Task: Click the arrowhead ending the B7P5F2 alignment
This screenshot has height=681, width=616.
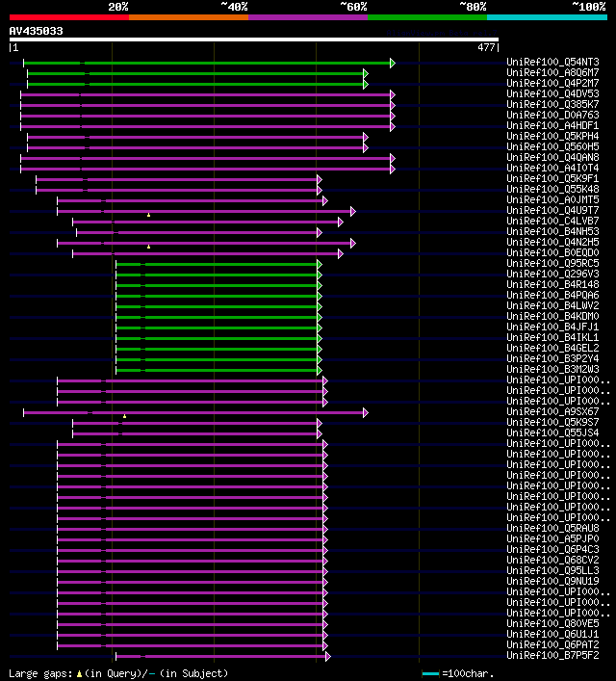Action: click(x=328, y=656)
